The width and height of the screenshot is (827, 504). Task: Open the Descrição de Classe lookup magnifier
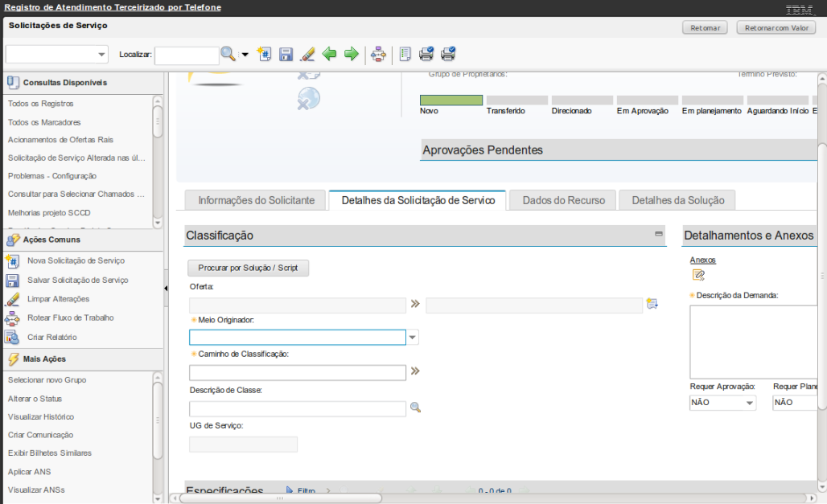(415, 408)
